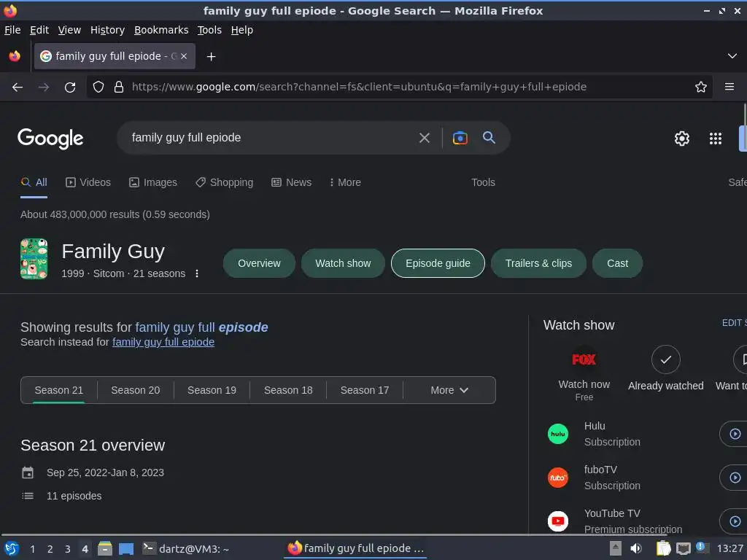Open the File menu
The image size is (747, 560).
12,30
